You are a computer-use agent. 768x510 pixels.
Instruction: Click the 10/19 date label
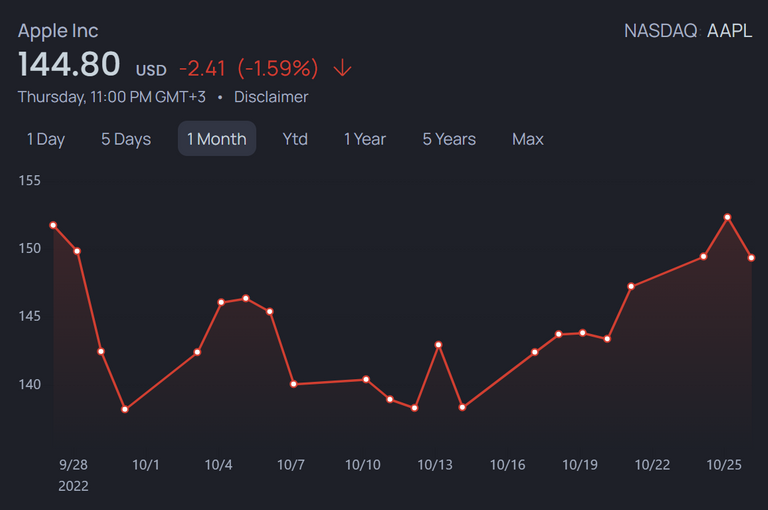pyautogui.click(x=580, y=464)
